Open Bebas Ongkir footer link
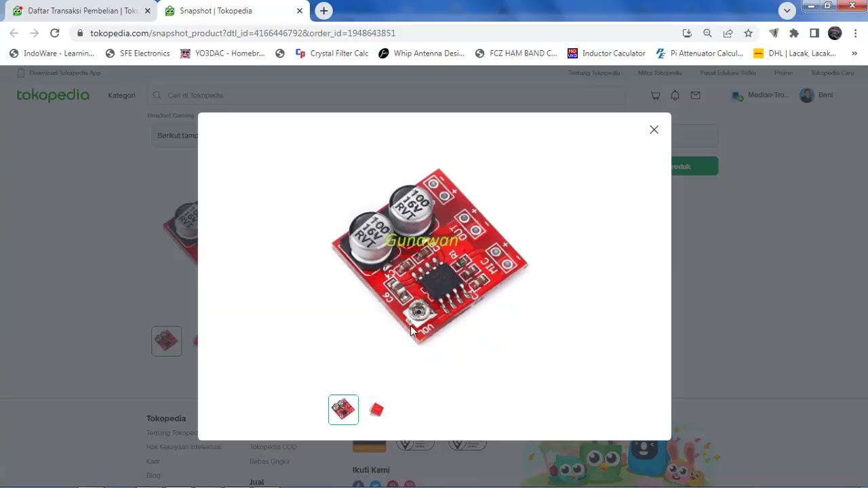The height and width of the screenshot is (488, 868). click(270, 462)
